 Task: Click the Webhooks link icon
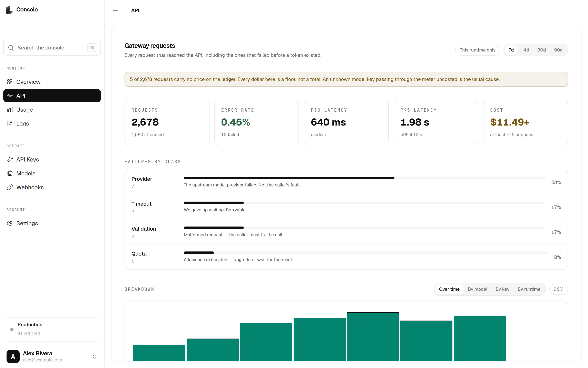point(10,187)
